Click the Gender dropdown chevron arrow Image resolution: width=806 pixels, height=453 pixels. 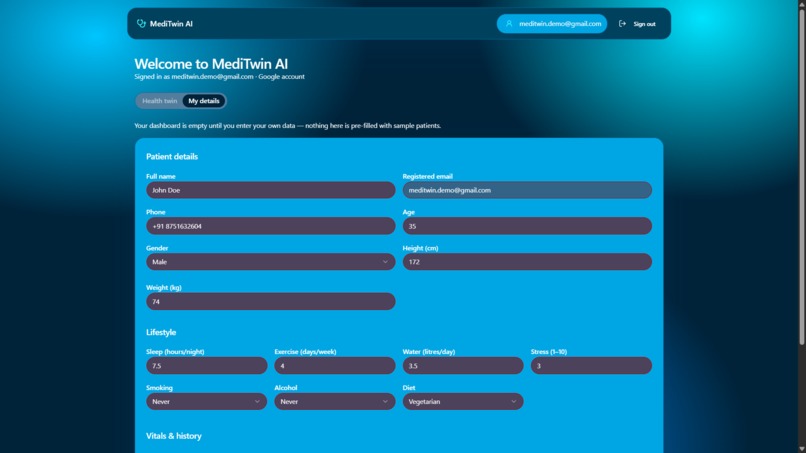[385, 262]
